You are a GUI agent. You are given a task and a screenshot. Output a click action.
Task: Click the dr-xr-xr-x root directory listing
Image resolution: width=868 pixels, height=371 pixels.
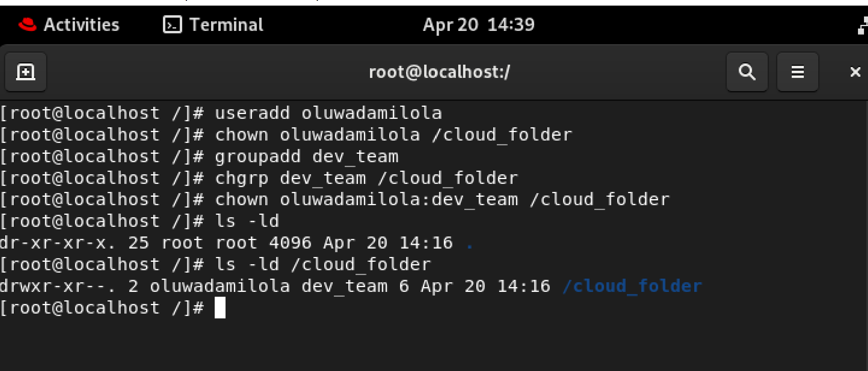point(237,243)
